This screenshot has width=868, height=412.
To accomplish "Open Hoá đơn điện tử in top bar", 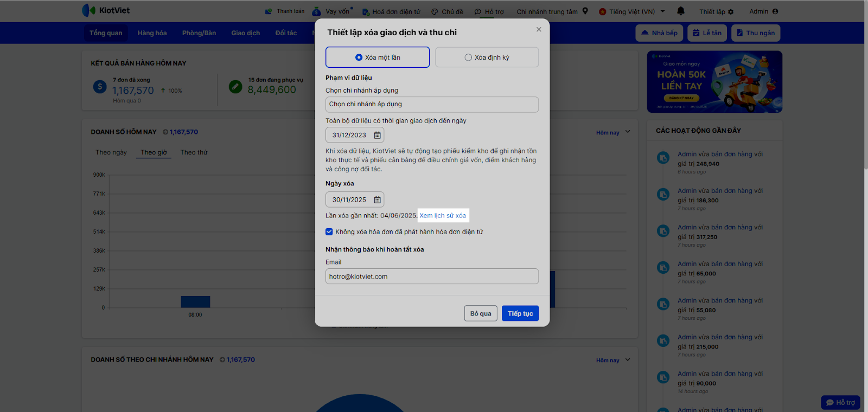I will tap(392, 11).
